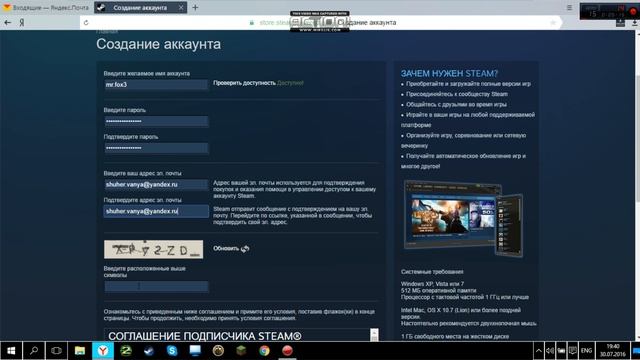
Task: Open the action center tray icon
Action: coord(573,351)
